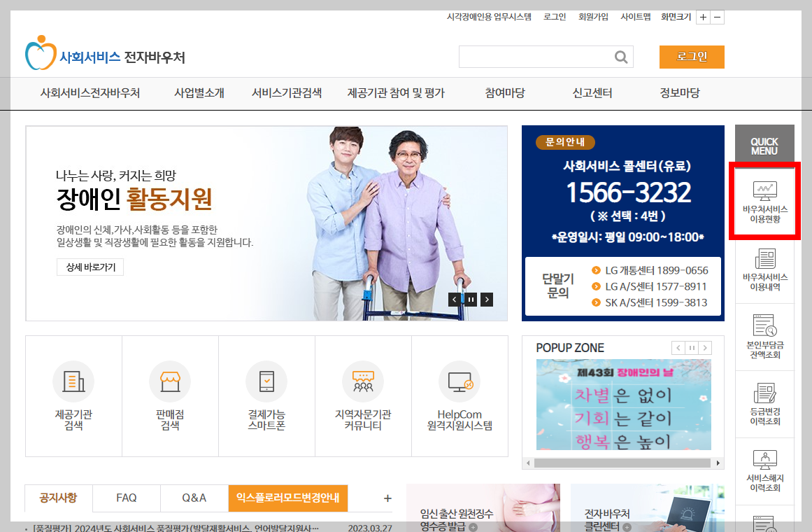Screen dimensions: 812x532
Task: Click plus icon beside 임신 출산 원천징수 영수증 발급
Action: coord(473,527)
